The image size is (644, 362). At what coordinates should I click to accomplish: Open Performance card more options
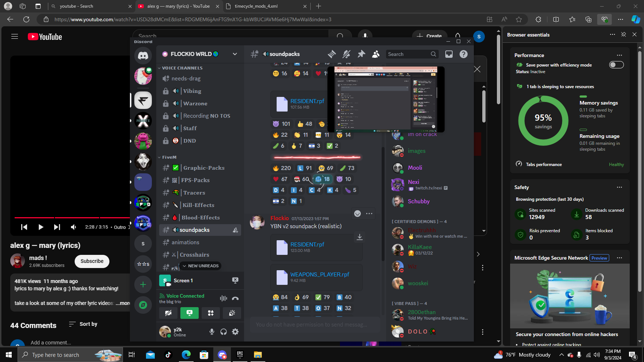click(619, 55)
